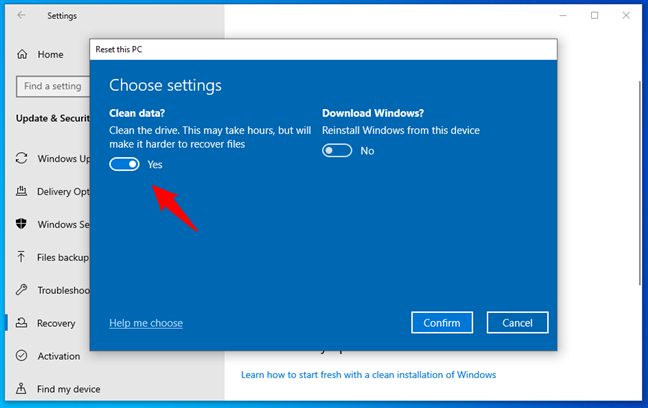This screenshot has width=648, height=408.
Task: Click the Windows Update sync icon
Action: click(21, 158)
